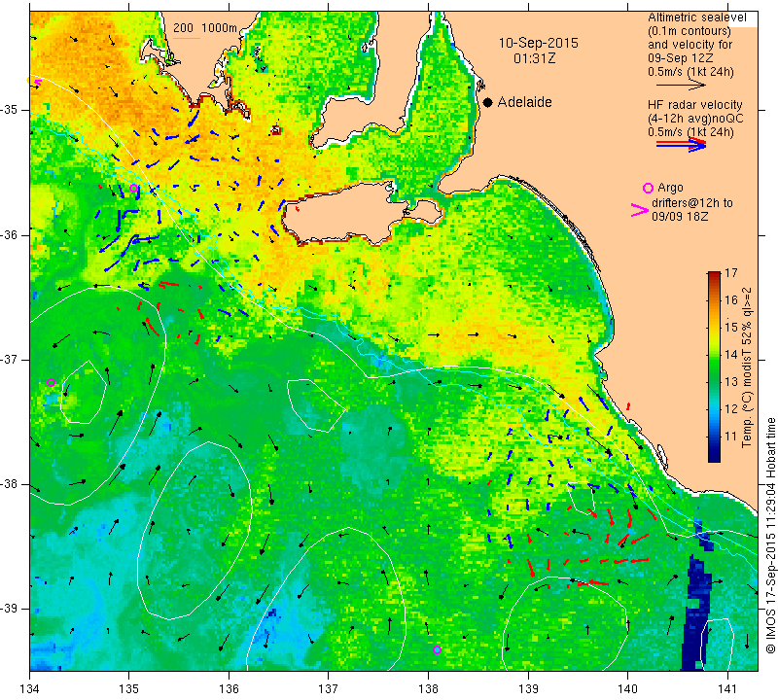This screenshot has height=700, width=778.
Task: Click the '09/09 18Z' legend text
Action: pos(680,217)
